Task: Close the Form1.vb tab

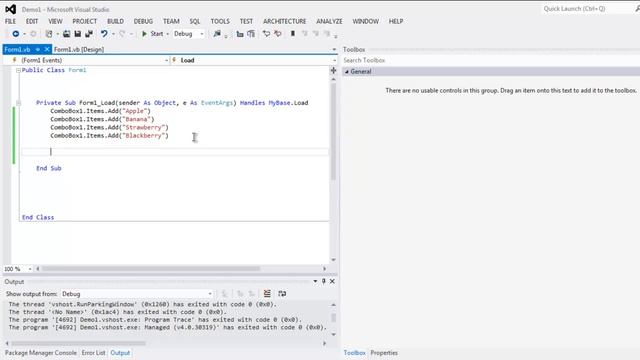Action: pos(47,49)
